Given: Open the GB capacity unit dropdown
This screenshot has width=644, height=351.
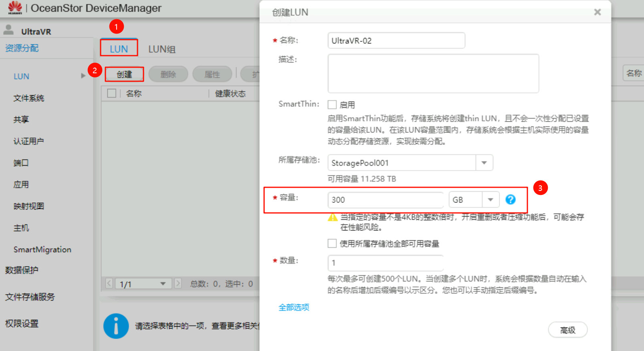Looking at the screenshot, I should [491, 200].
